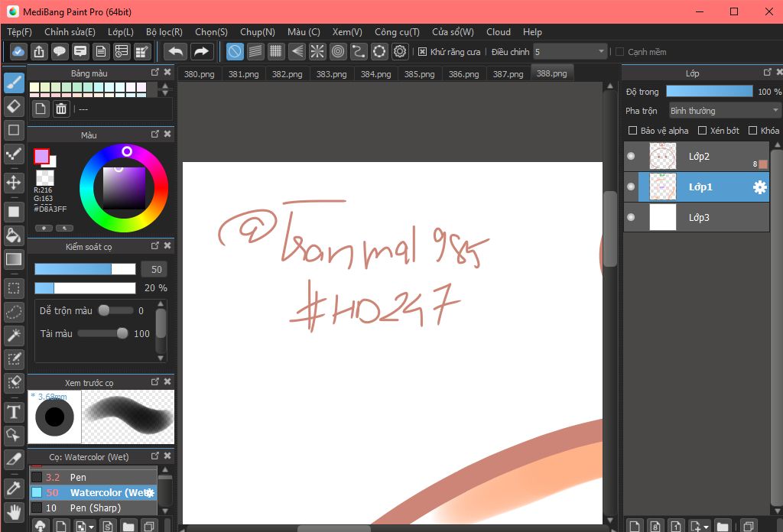Image resolution: width=783 pixels, height=532 pixels.
Task: Enable Xén bớt clipping checkbox
Action: [x=702, y=130]
